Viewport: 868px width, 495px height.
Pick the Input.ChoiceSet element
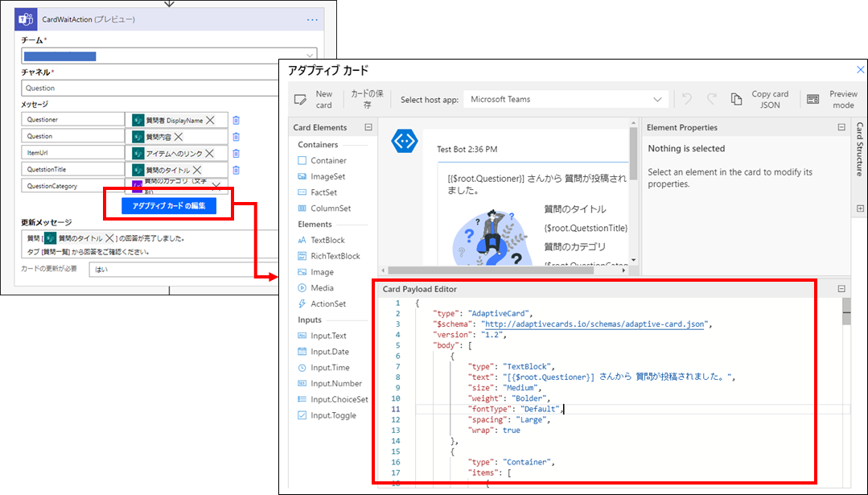click(x=333, y=400)
